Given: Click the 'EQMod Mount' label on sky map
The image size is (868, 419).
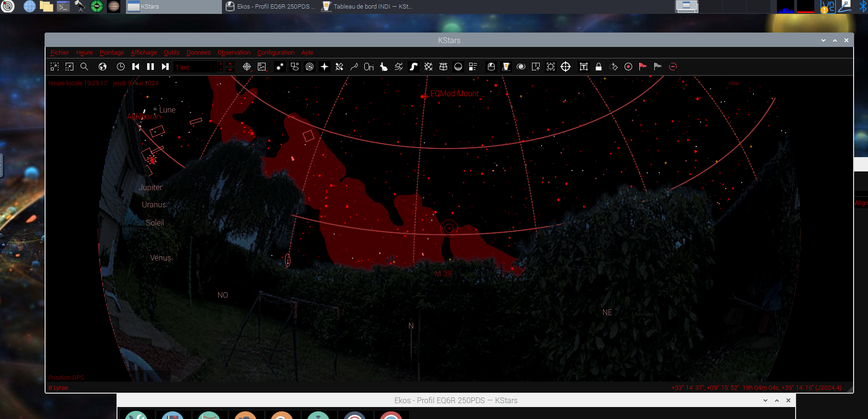Looking at the screenshot, I should tap(454, 94).
